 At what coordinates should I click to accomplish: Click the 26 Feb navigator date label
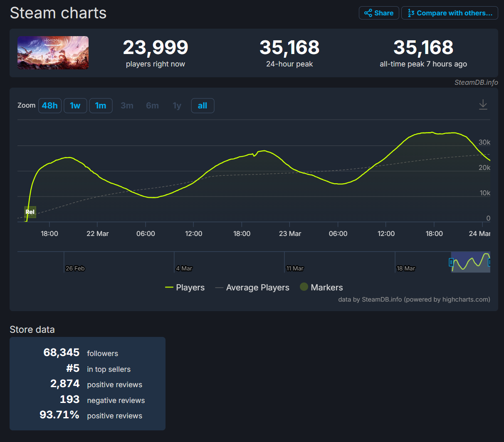[x=75, y=268]
